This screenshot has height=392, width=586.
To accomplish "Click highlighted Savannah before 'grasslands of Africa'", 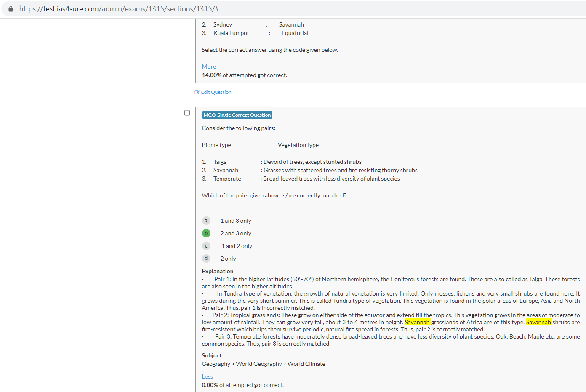I will [417, 322].
